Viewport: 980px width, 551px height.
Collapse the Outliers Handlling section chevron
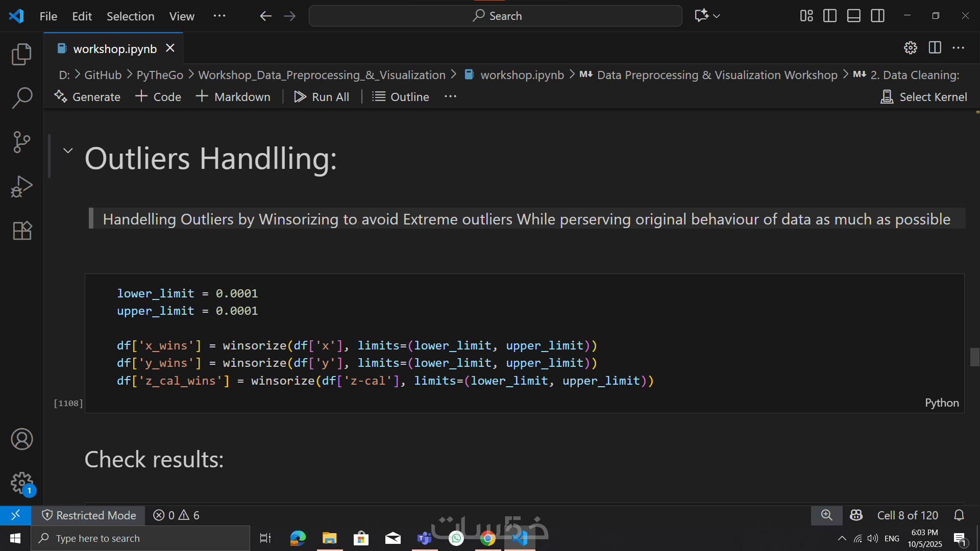click(x=68, y=151)
